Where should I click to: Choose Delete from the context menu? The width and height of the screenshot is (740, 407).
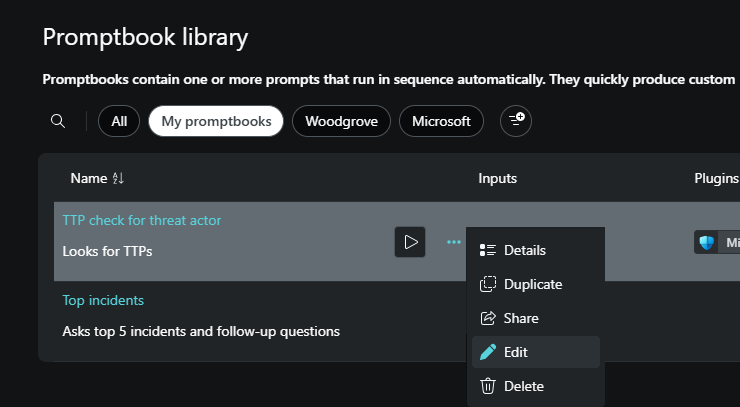click(x=536, y=386)
